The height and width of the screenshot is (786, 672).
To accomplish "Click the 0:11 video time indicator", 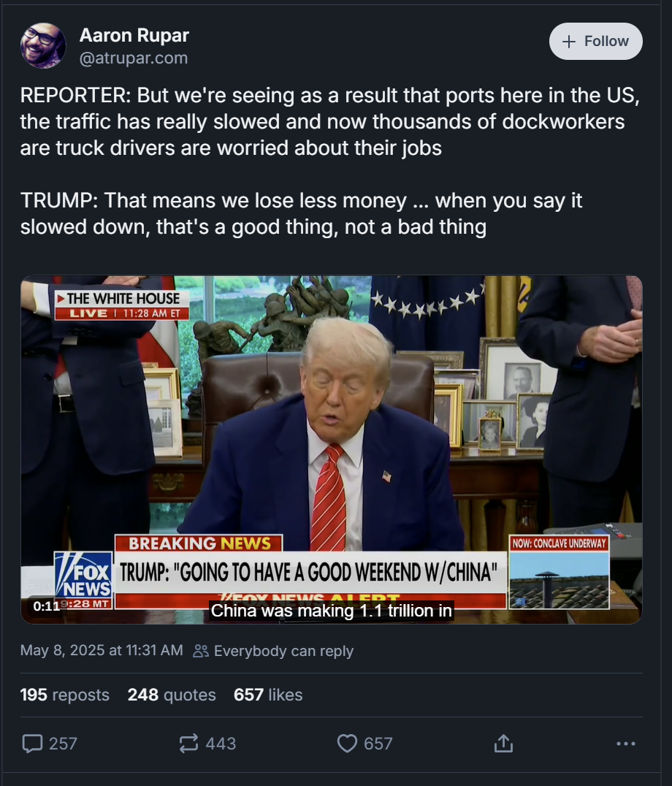I will click(46, 606).
